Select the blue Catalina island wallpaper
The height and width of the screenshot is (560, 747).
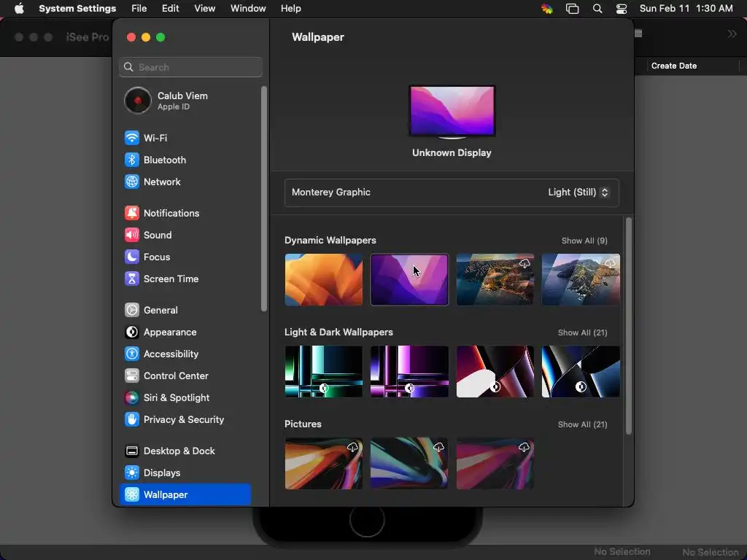[x=581, y=279]
